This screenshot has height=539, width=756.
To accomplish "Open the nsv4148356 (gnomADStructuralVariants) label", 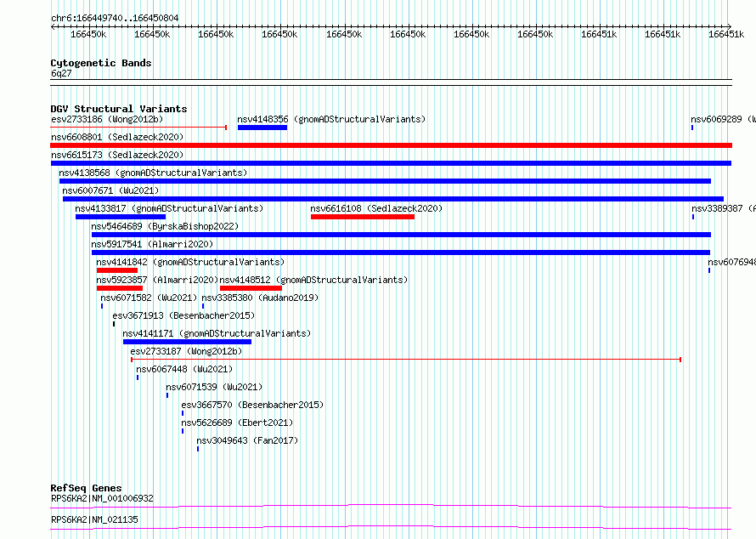I will click(332, 119).
